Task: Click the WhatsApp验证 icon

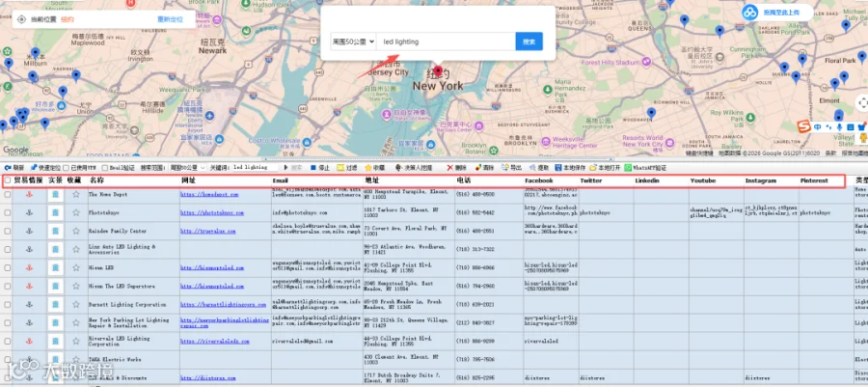Action: (628, 167)
